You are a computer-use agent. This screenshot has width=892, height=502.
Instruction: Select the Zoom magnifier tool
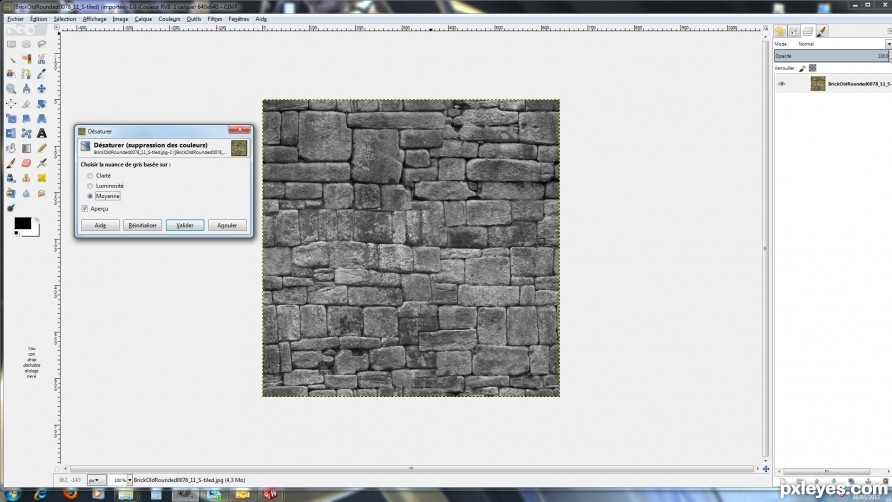pos(11,89)
